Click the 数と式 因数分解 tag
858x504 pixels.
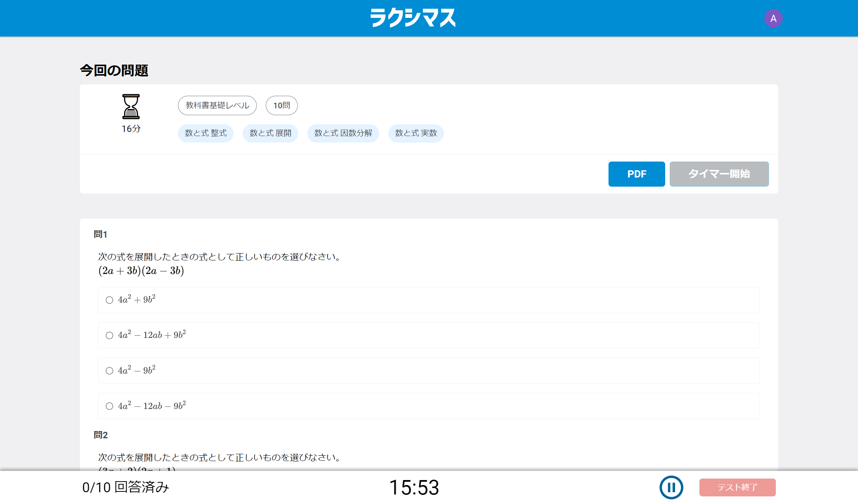point(343,133)
